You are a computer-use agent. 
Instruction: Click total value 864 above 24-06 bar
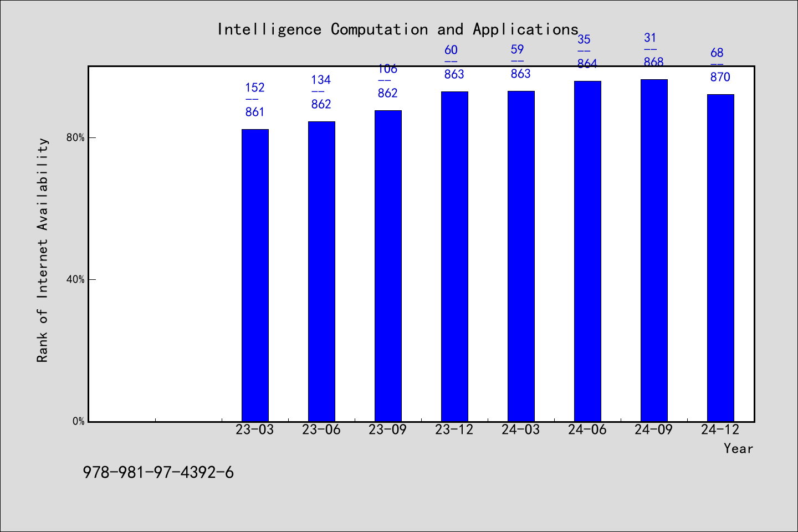click(587, 64)
